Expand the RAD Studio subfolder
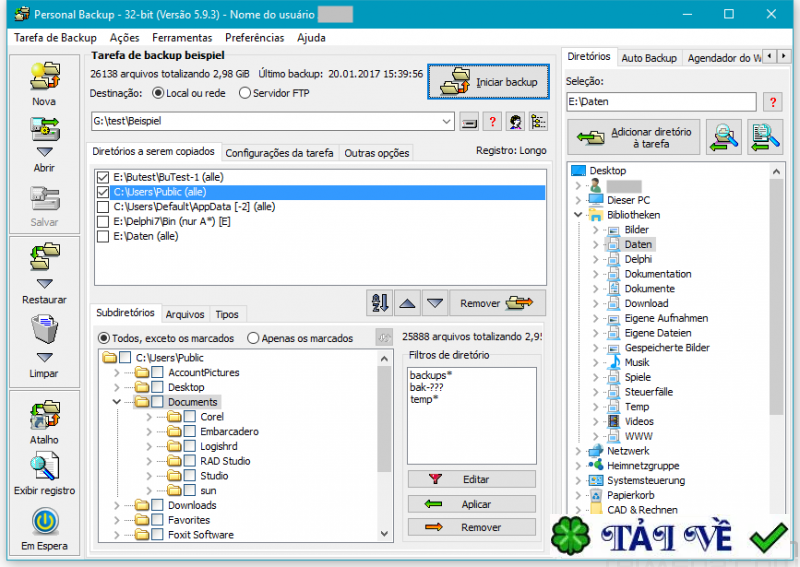 [x=149, y=461]
